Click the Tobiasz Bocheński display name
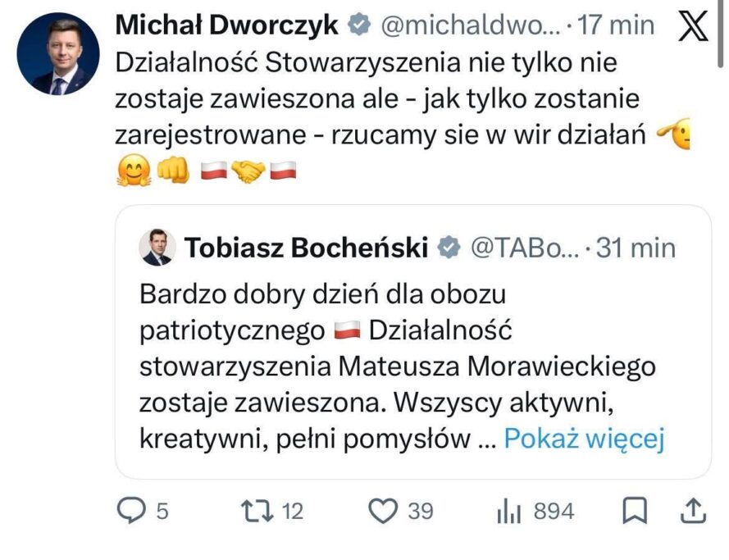The height and width of the screenshot is (560, 729). click(307, 247)
